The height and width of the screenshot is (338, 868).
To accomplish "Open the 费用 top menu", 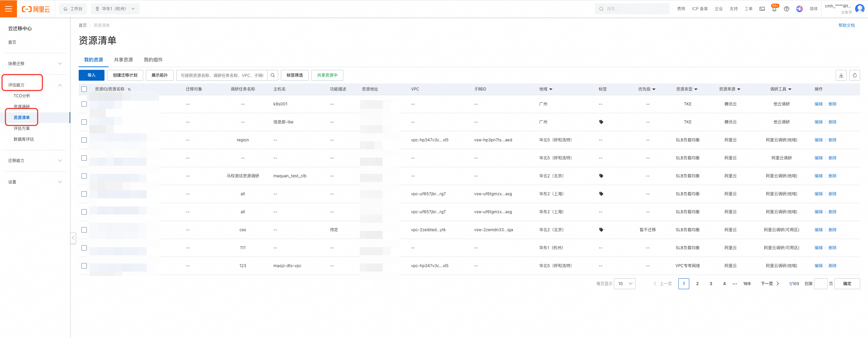I will pos(681,9).
